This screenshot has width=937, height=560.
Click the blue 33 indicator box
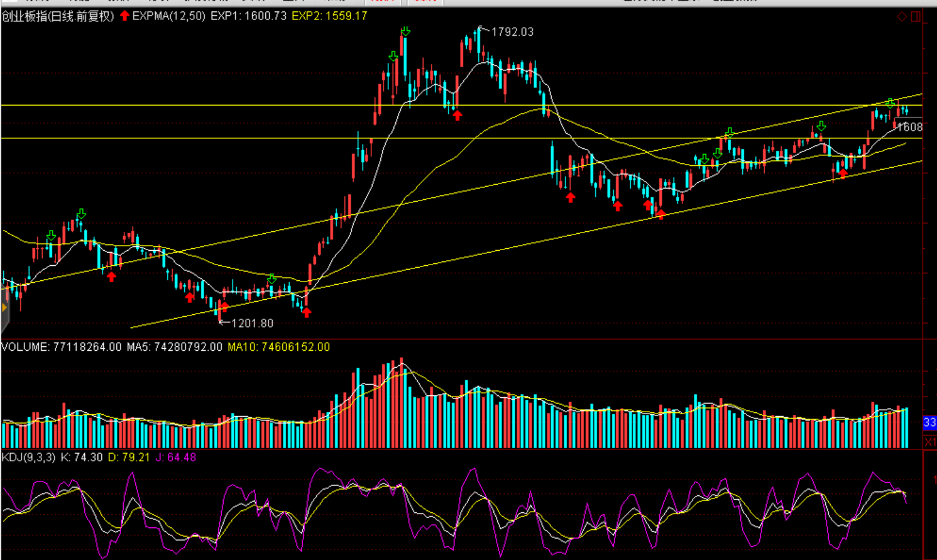[x=930, y=422]
